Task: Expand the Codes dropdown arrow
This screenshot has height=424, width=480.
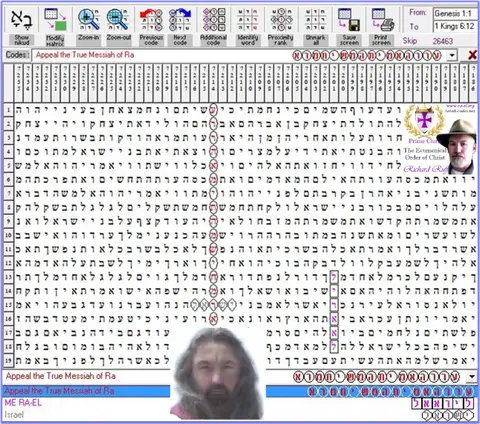Action: (452, 55)
